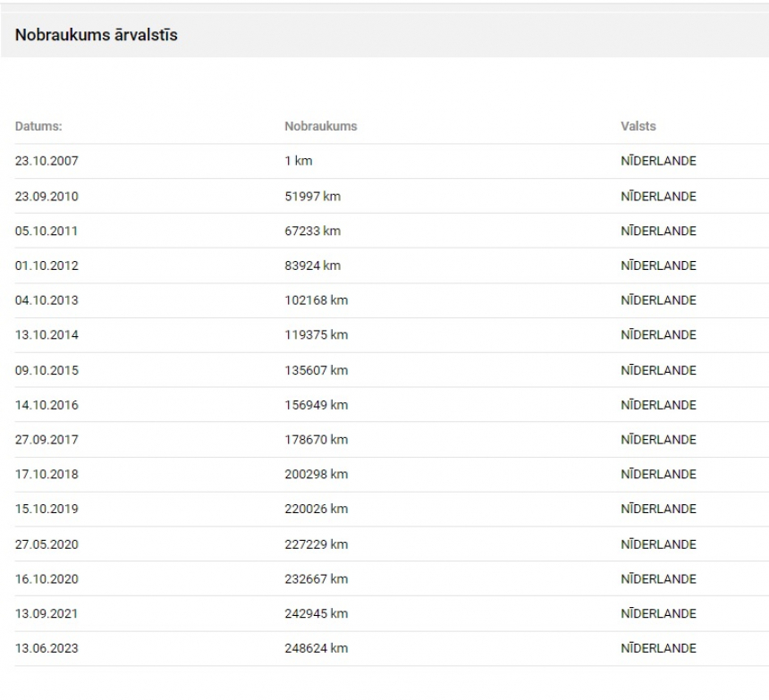Click the 'Datums:' column header
Viewport: 769px width, 700px height.
click(38, 126)
